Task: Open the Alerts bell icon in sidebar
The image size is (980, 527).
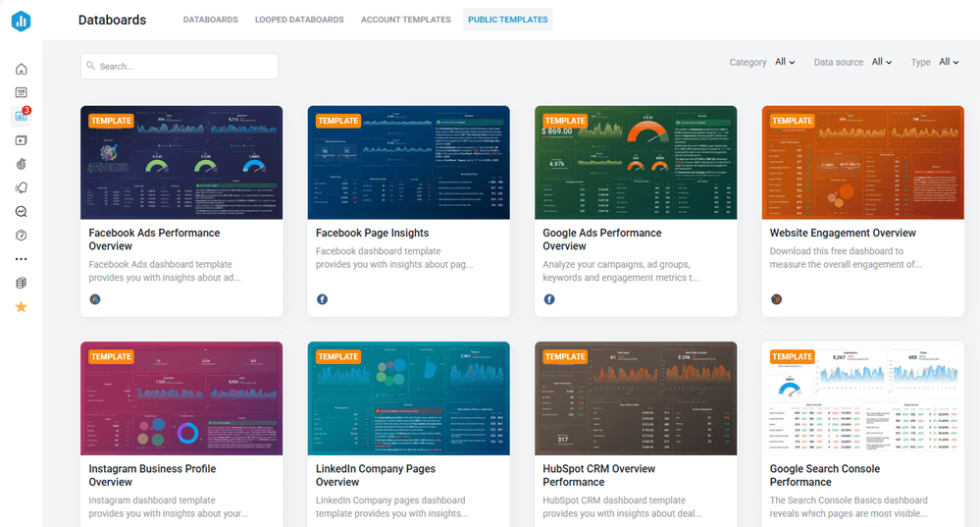Action: point(22,187)
